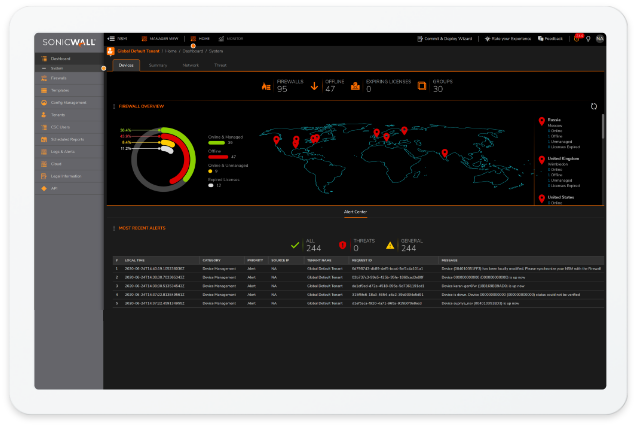Click the Online & Managed green legend bar

(x=217, y=143)
